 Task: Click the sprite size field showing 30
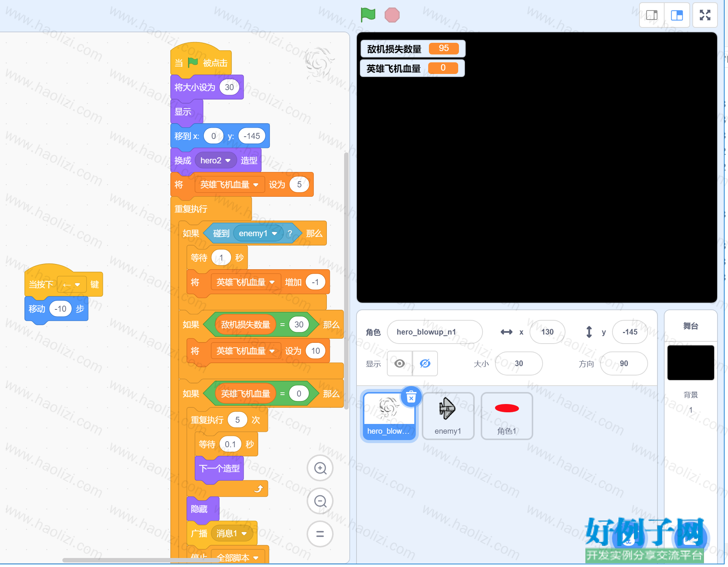click(x=519, y=363)
